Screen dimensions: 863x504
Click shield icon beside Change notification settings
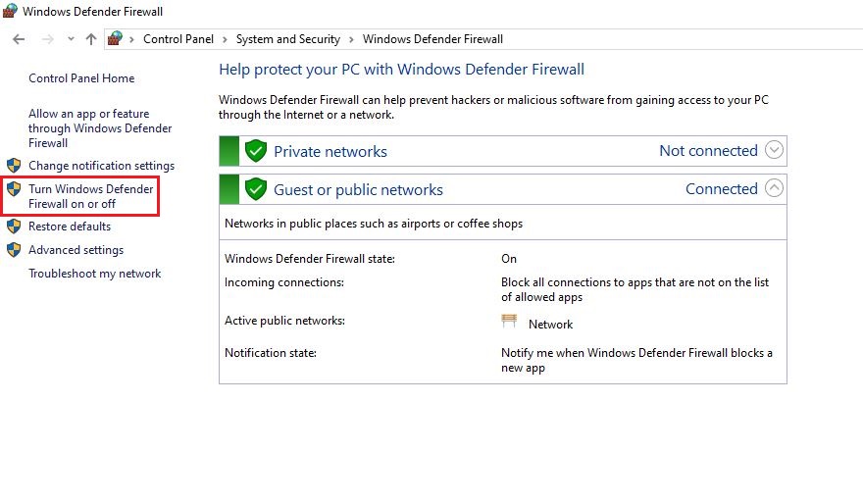(x=14, y=165)
